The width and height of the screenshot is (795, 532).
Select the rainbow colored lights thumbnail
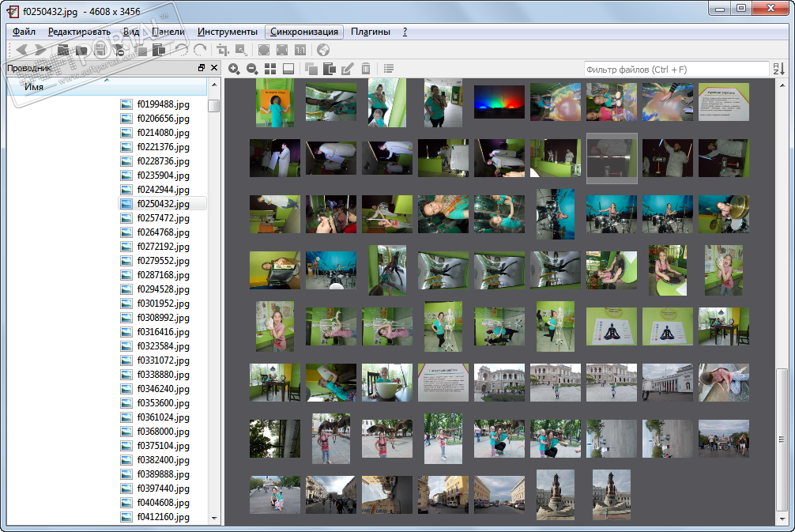499,102
